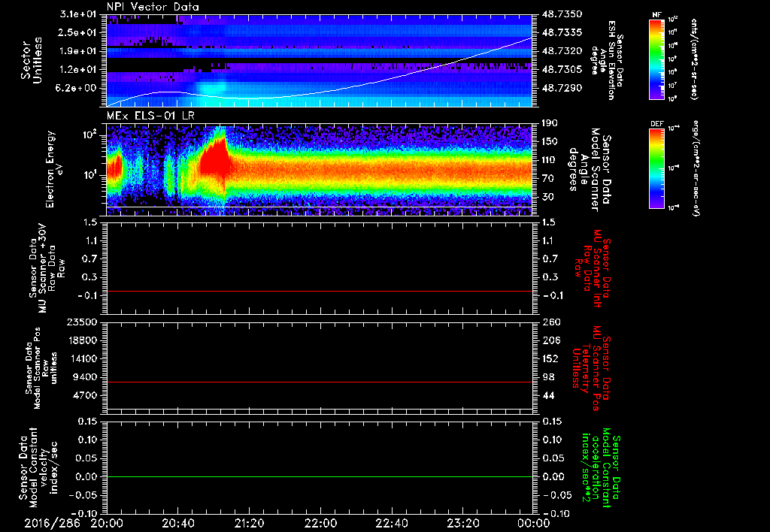The width and height of the screenshot is (770, 532).
Task: Click the 98 telemetry tick value
Action: (x=548, y=377)
